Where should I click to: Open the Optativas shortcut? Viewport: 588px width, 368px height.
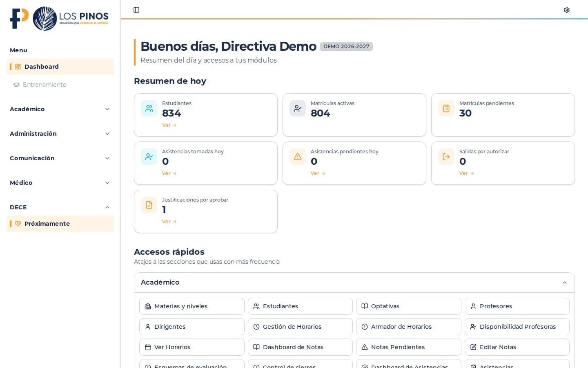(x=409, y=306)
